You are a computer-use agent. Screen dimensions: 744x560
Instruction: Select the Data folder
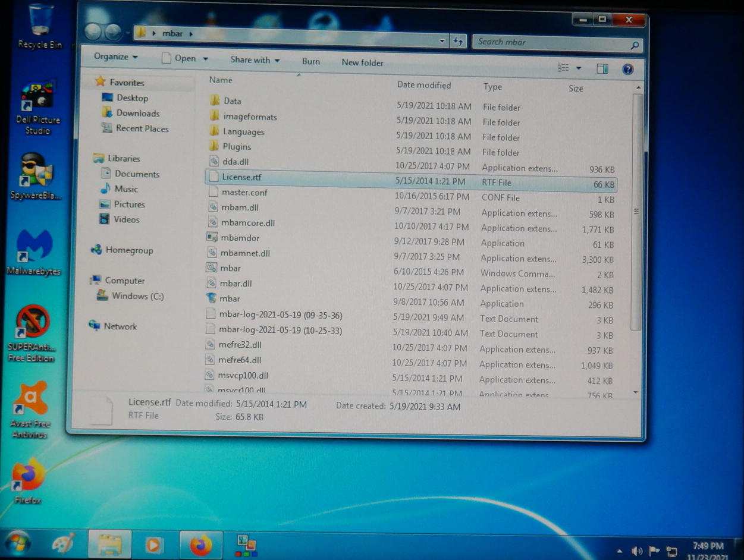click(x=225, y=101)
